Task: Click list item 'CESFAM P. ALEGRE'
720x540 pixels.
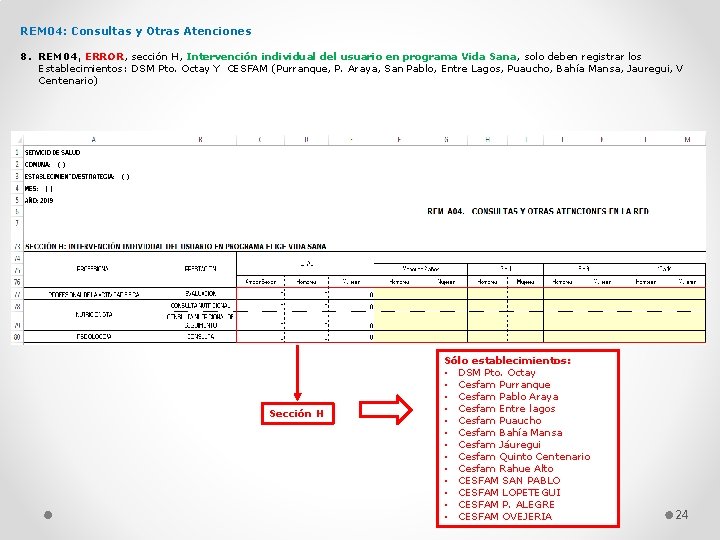Action: (506, 504)
